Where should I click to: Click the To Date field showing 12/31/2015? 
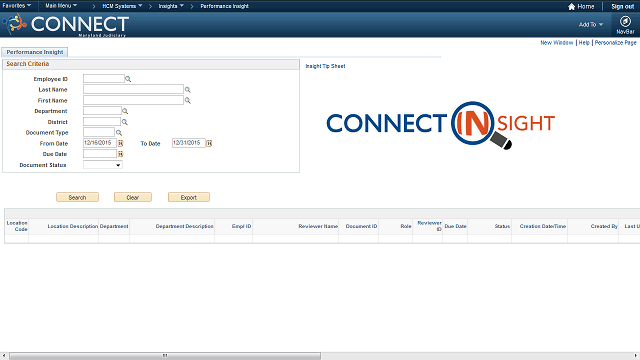click(189, 143)
